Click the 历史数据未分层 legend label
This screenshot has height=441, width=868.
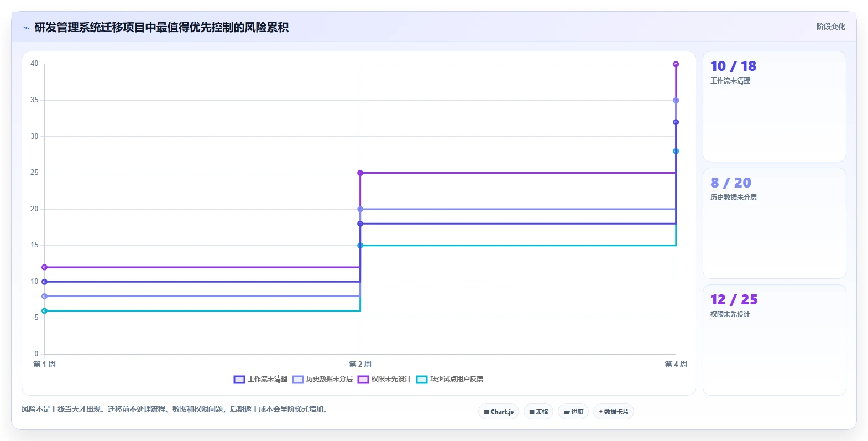click(x=330, y=379)
